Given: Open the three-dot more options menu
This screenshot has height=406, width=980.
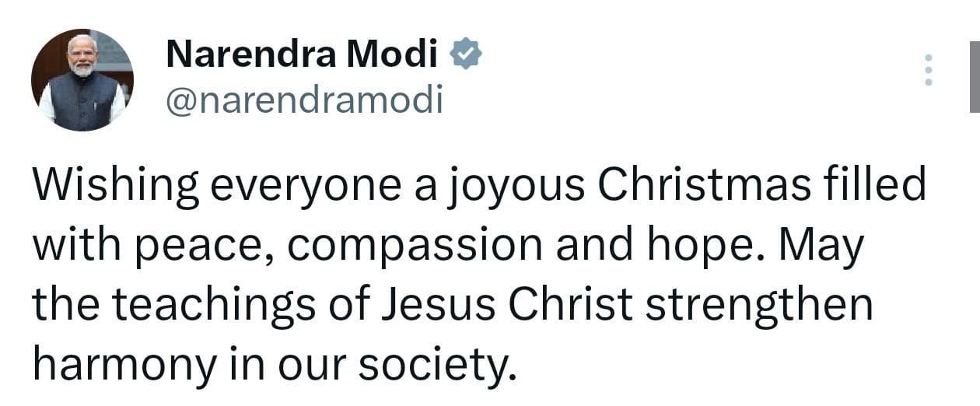Looking at the screenshot, I should (927, 72).
